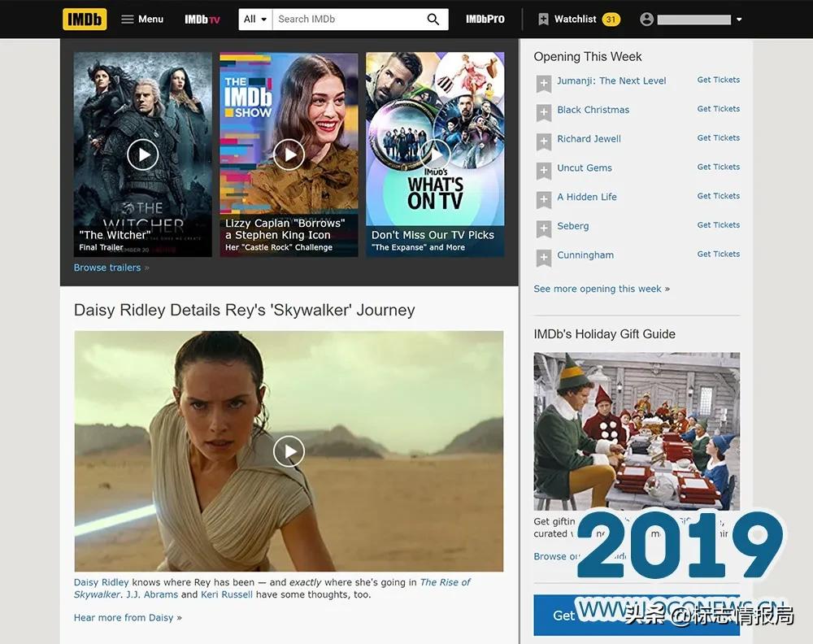The width and height of the screenshot is (813, 644).
Task: Open the Keri Russell name link
Action: pos(227,594)
